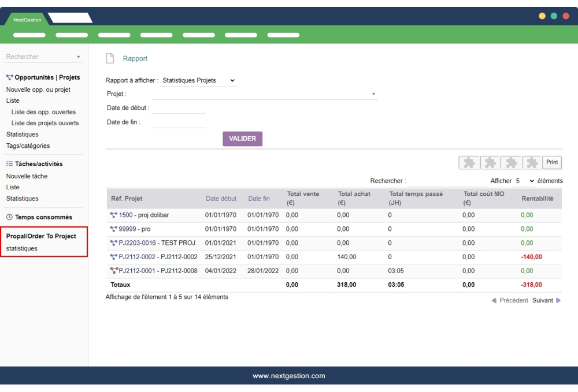Expand the Projet selection dropdown

375,93
